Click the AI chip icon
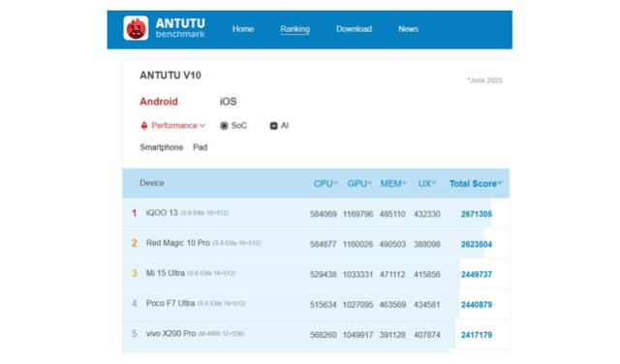620x364 pixels. click(273, 126)
